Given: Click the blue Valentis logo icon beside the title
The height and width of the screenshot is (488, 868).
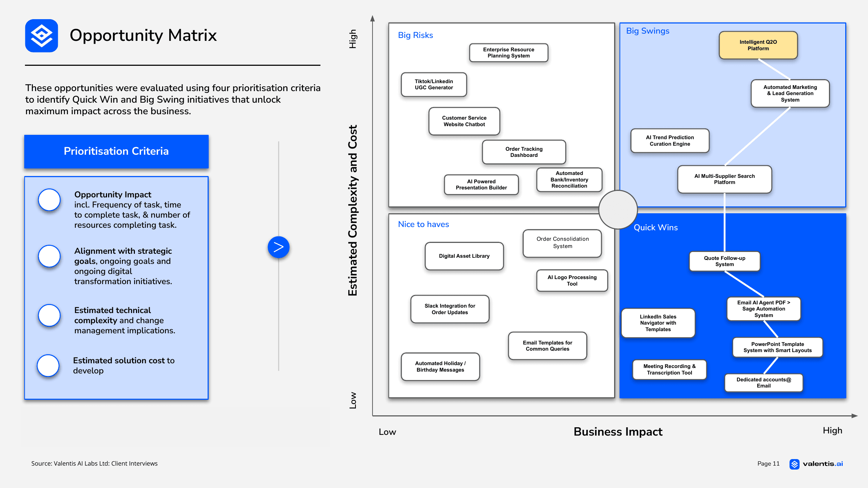Looking at the screenshot, I should point(42,35).
